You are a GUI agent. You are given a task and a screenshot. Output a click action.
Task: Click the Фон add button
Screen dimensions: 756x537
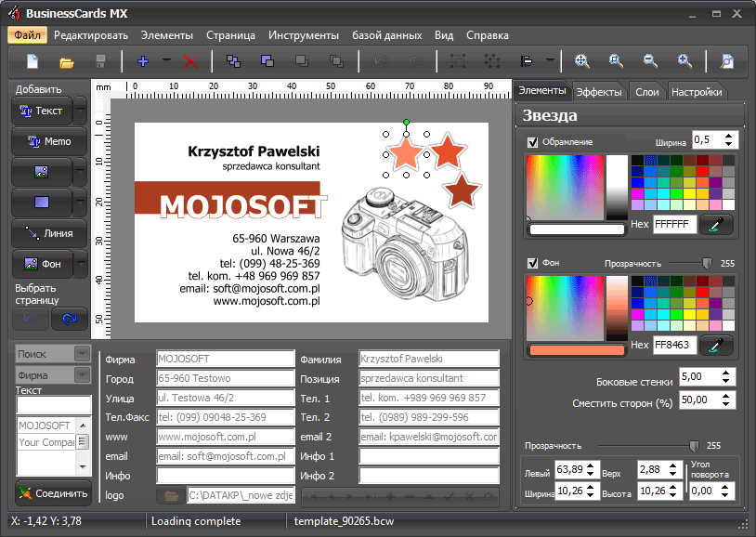(x=42, y=264)
